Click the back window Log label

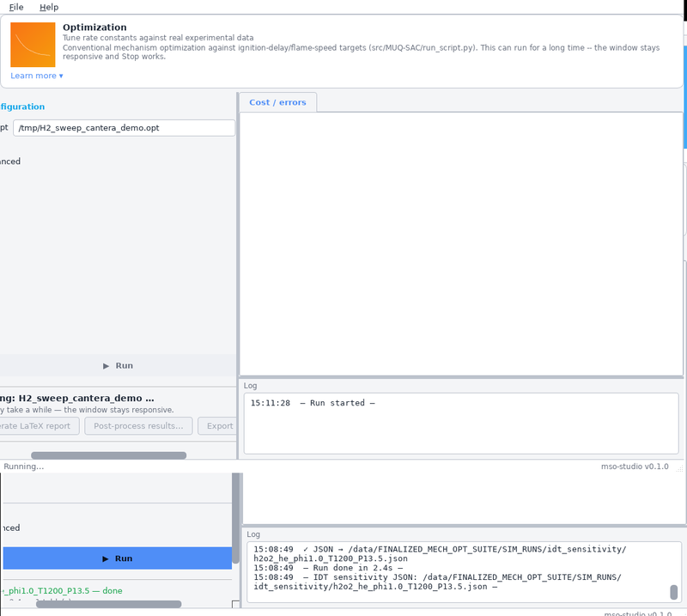pyautogui.click(x=253, y=534)
